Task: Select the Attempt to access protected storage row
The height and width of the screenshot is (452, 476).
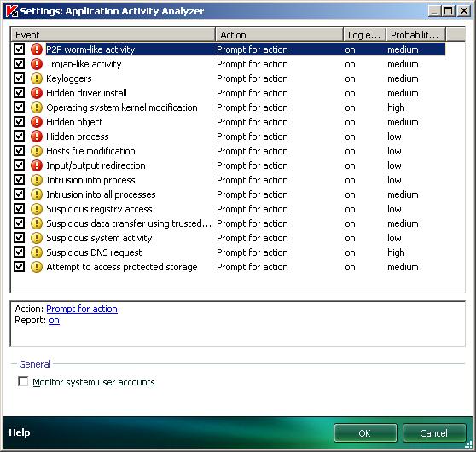Action: tap(229, 267)
